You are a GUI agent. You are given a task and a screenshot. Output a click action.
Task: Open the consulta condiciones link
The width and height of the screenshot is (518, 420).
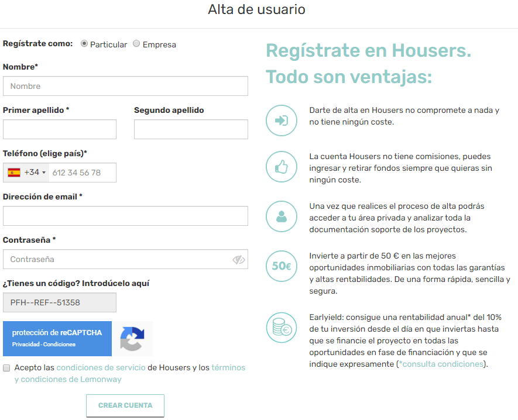[x=442, y=364]
